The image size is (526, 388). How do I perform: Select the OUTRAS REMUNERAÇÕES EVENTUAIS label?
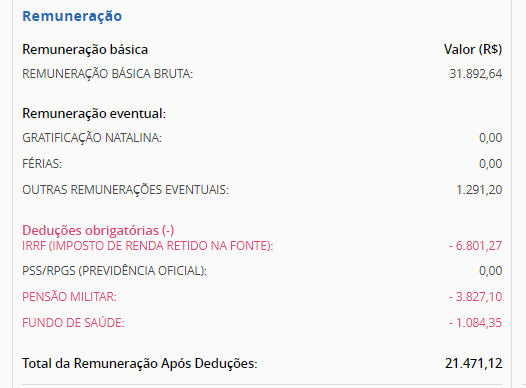(x=125, y=190)
